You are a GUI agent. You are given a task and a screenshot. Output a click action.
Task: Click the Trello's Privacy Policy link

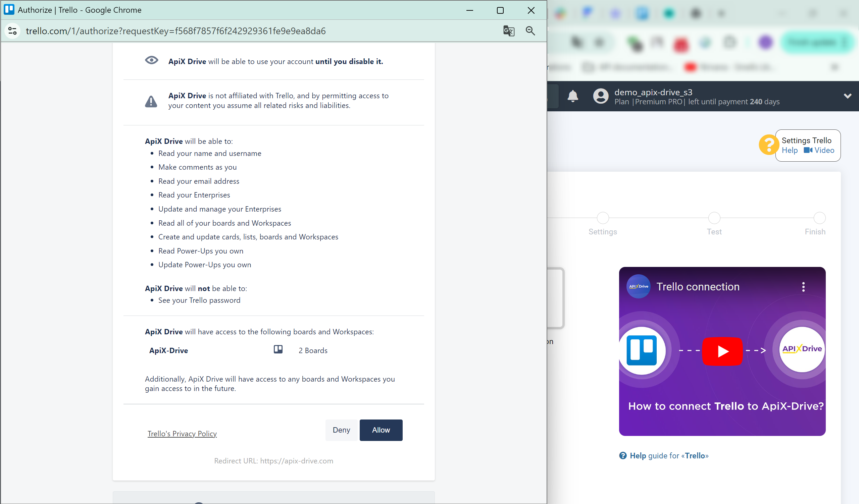[182, 433]
